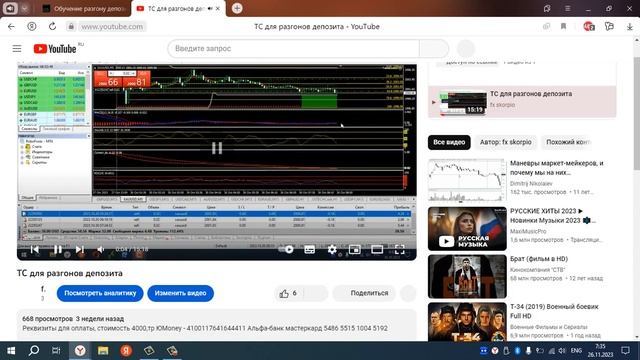Enter fullscreen with the player icon
The width and height of the screenshot is (640, 360).
pyautogui.click(x=400, y=249)
